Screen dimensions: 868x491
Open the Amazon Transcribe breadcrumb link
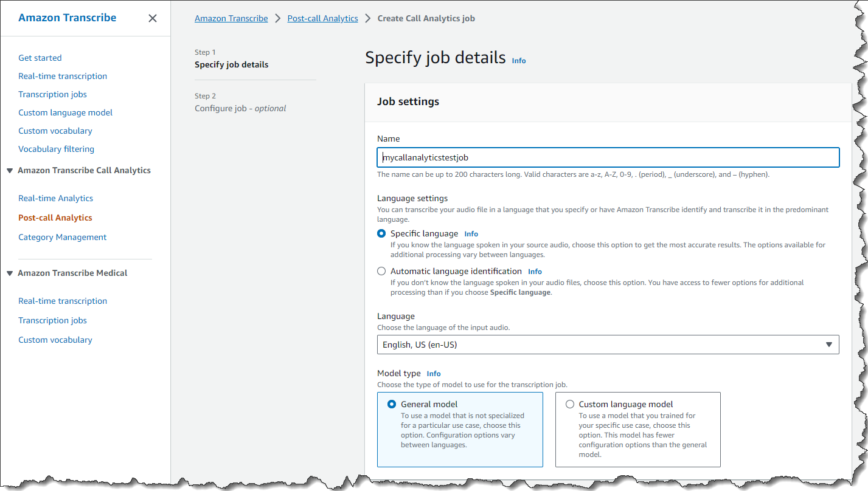point(231,18)
